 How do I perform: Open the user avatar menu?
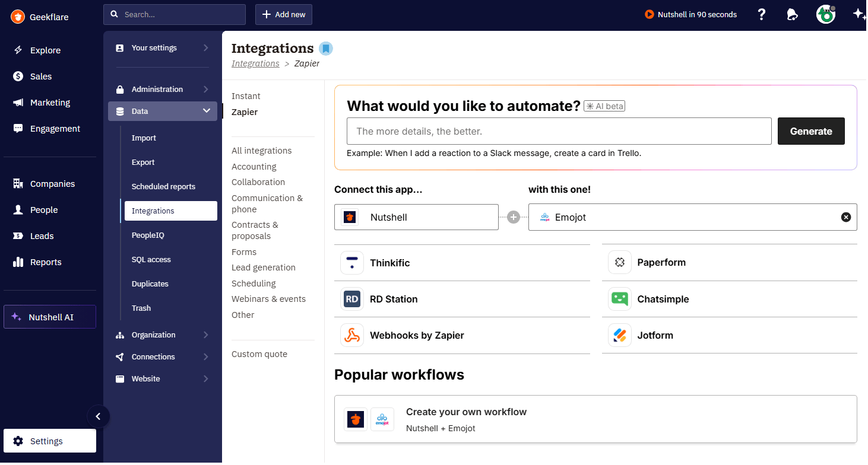tap(826, 15)
